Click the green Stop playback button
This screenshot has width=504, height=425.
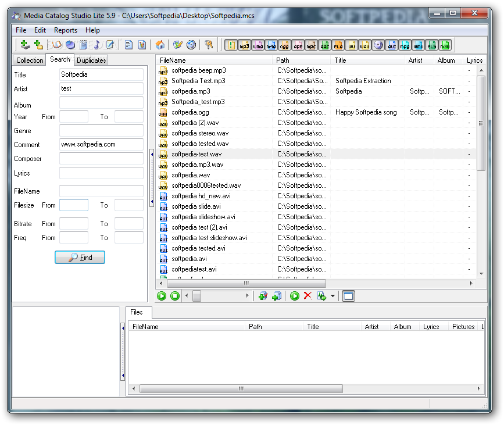click(x=175, y=296)
